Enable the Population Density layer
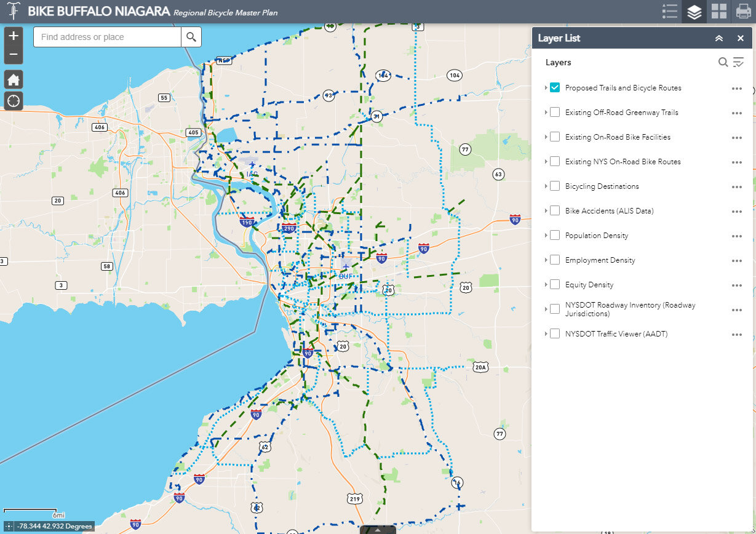 point(554,235)
